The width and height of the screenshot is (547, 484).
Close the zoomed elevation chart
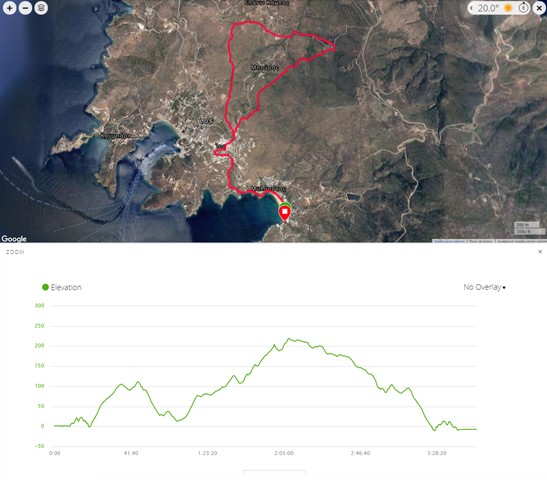click(x=540, y=252)
